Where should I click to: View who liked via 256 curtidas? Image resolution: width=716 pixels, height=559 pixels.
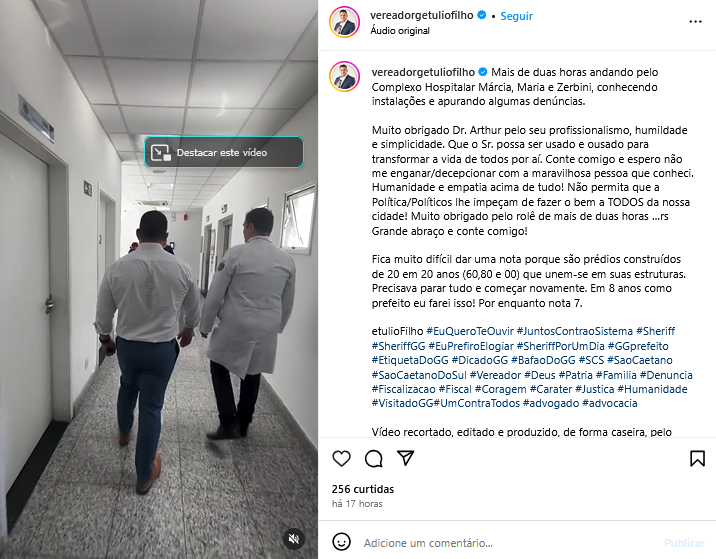click(x=363, y=489)
